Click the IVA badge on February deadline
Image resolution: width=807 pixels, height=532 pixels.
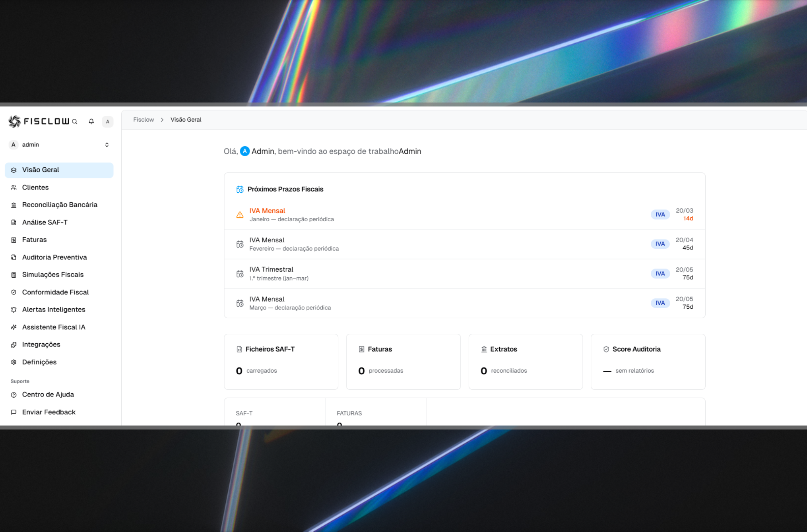(660, 244)
